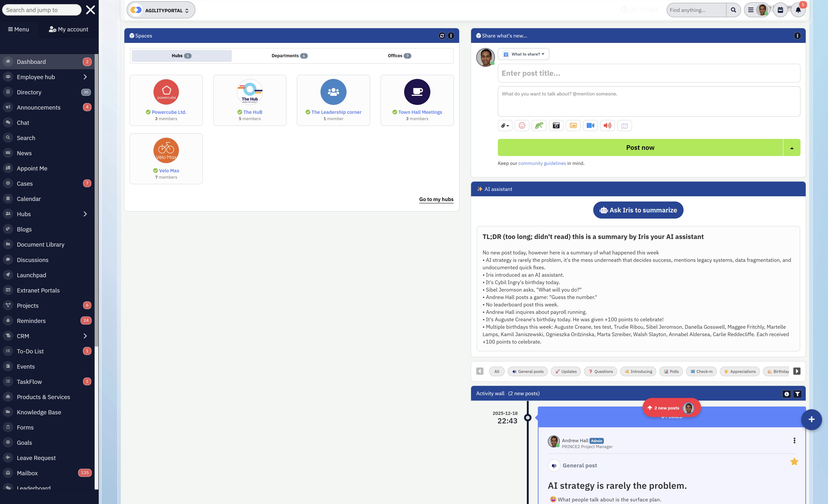The width and height of the screenshot is (828, 504).
Task: Click Ask Iris to summarize button
Action: (638, 210)
